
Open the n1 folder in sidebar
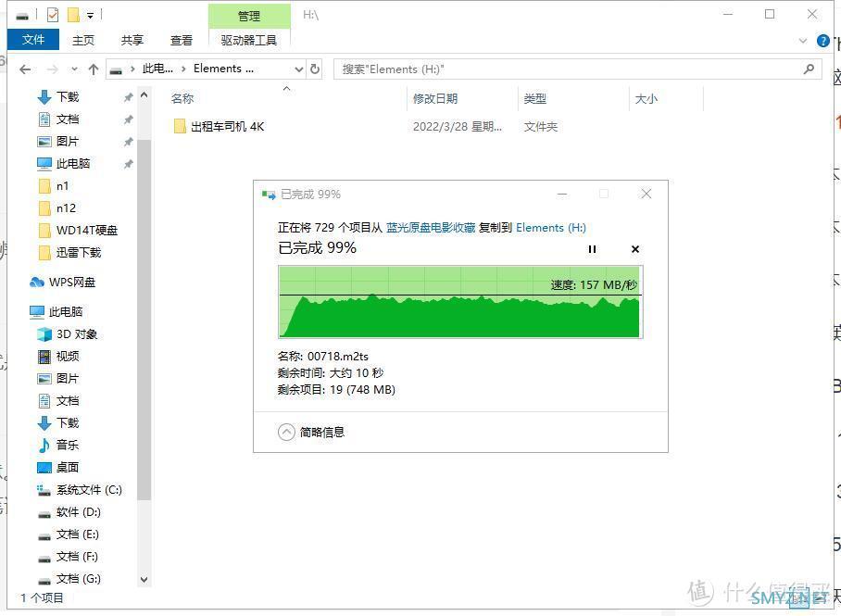point(62,186)
